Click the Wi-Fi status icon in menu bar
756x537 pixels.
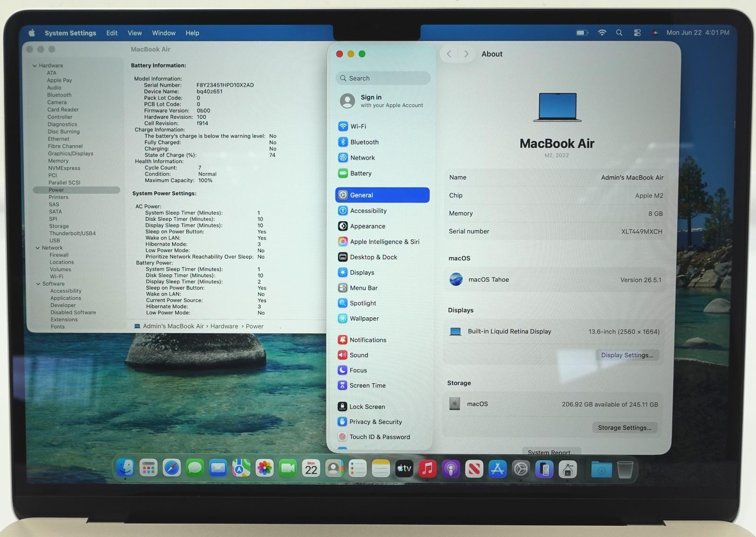[602, 33]
